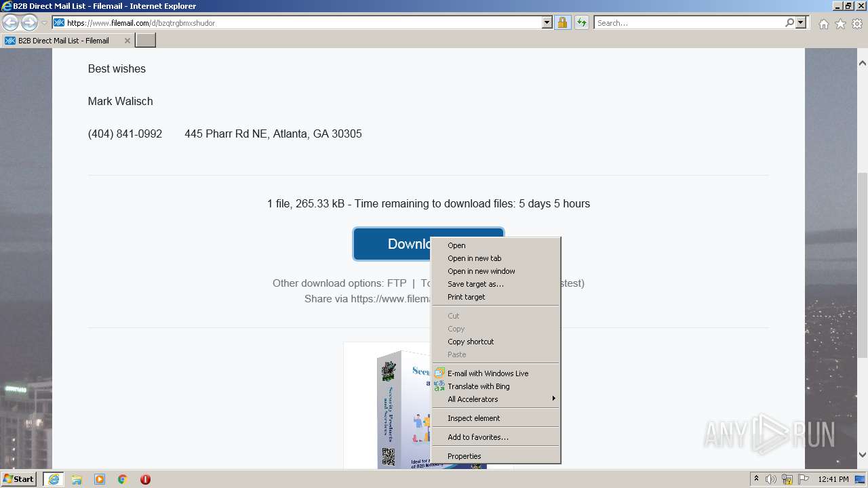Click the red antivirus taskbar icon
Image resolution: width=868 pixels, height=488 pixels.
click(x=145, y=479)
